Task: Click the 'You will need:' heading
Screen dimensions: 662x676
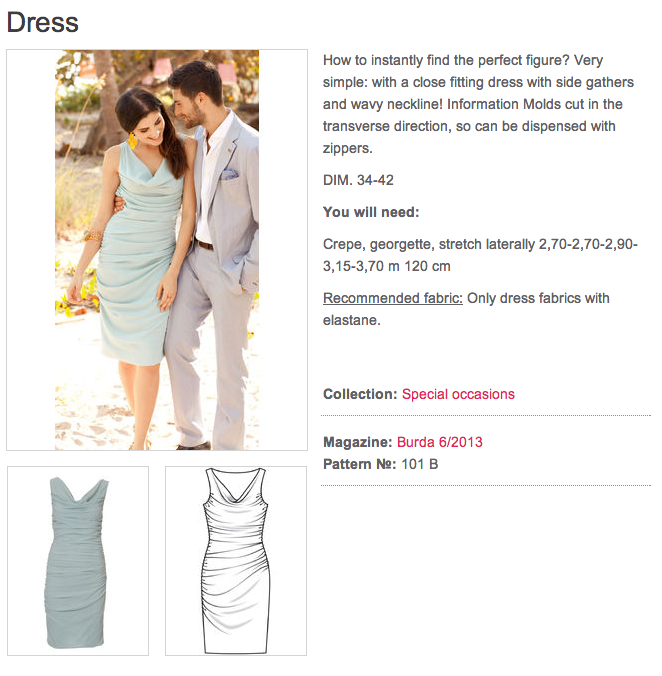Action: tap(371, 212)
